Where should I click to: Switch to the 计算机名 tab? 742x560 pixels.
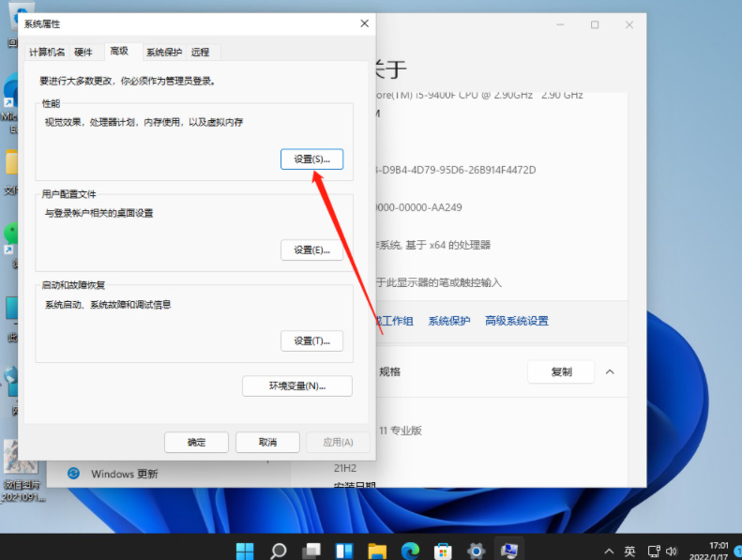point(47,53)
